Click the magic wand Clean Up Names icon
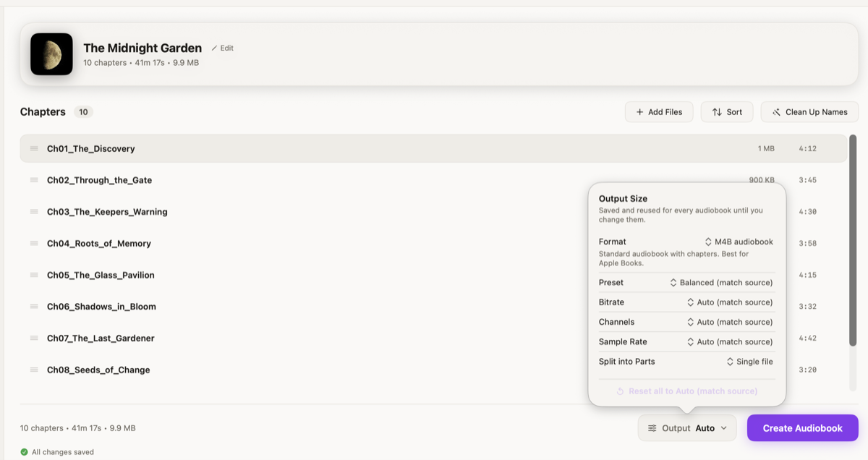The height and width of the screenshot is (460, 868). coord(776,112)
